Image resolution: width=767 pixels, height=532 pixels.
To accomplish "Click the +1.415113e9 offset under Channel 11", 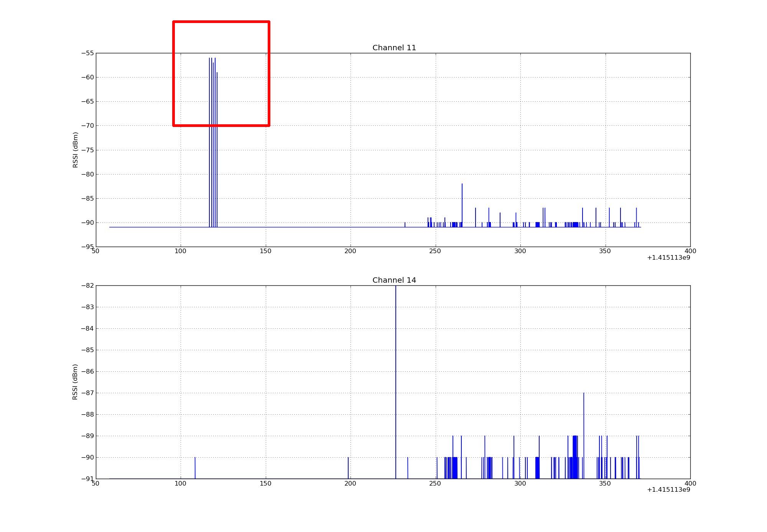I will pyautogui.click(x=668, y=258).
